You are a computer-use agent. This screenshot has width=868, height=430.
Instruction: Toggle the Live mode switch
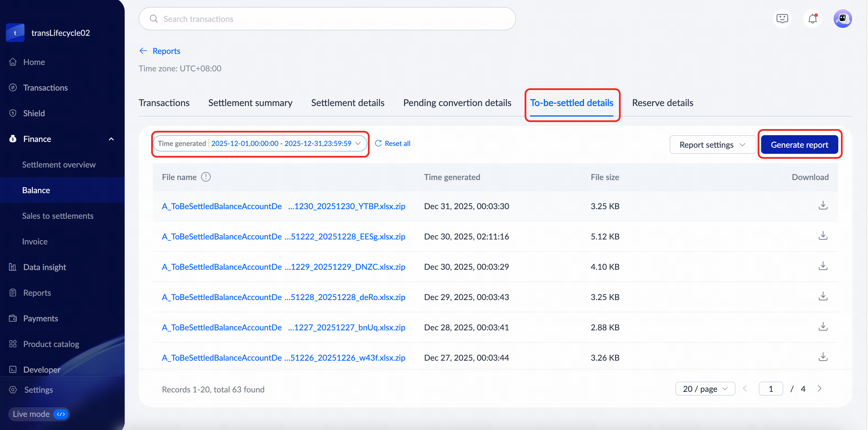pos(61,414)
